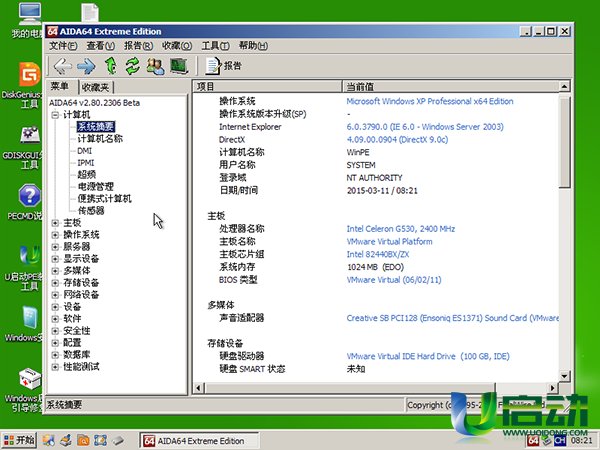Expand the 性能测试 tree node

55,367
